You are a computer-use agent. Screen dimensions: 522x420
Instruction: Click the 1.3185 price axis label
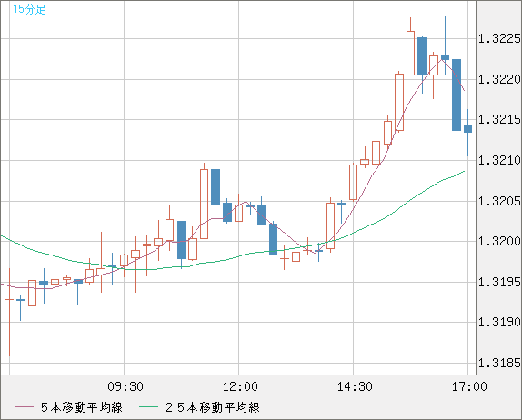499,363
